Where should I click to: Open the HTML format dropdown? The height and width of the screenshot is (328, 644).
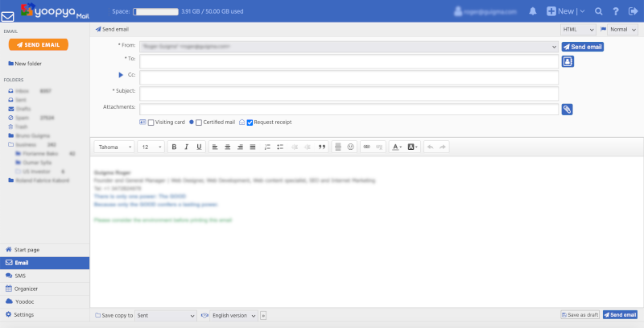point(578,29)
